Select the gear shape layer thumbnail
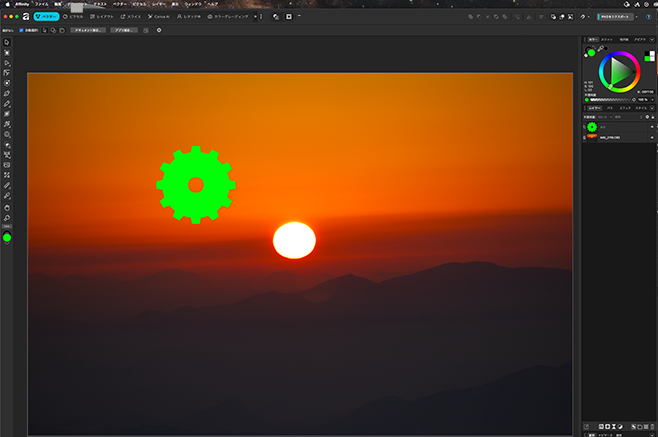This screenshot has width=658, height=437. click(x=592, y=127)
